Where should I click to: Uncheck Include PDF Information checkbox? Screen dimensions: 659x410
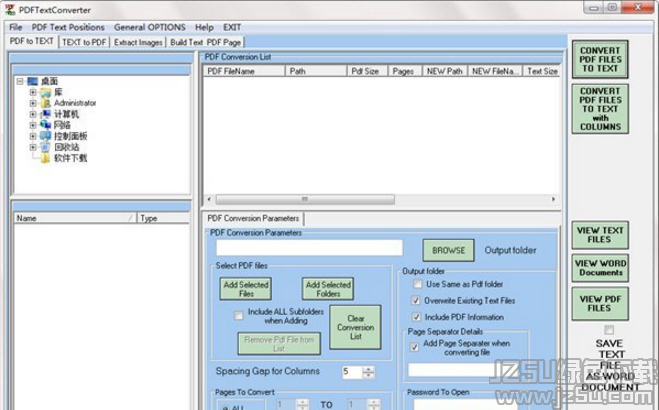coord(416,317)
